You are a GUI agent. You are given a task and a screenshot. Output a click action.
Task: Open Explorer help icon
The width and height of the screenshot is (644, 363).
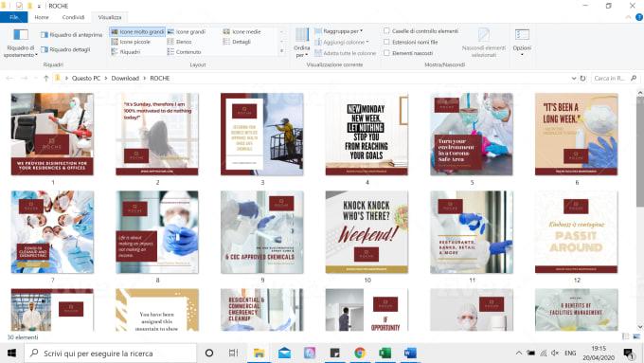pyautogui.click(x=639, y=17)
